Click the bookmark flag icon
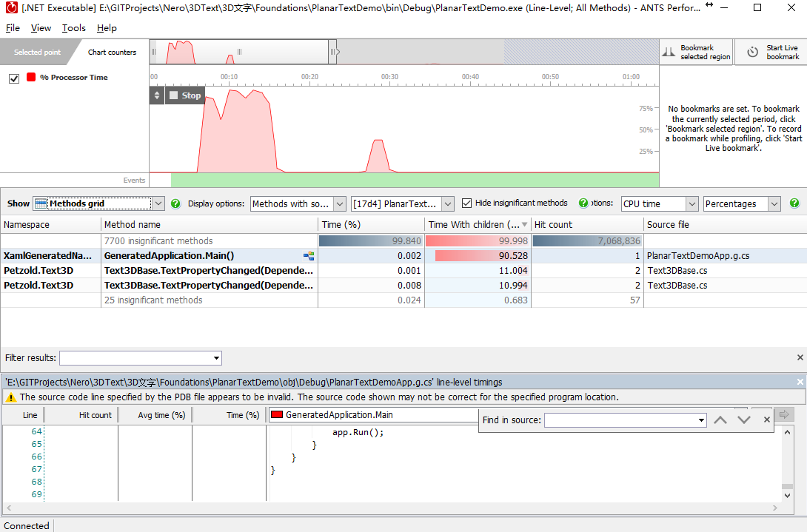Screen dimensions: 807x532 point(669,52)
